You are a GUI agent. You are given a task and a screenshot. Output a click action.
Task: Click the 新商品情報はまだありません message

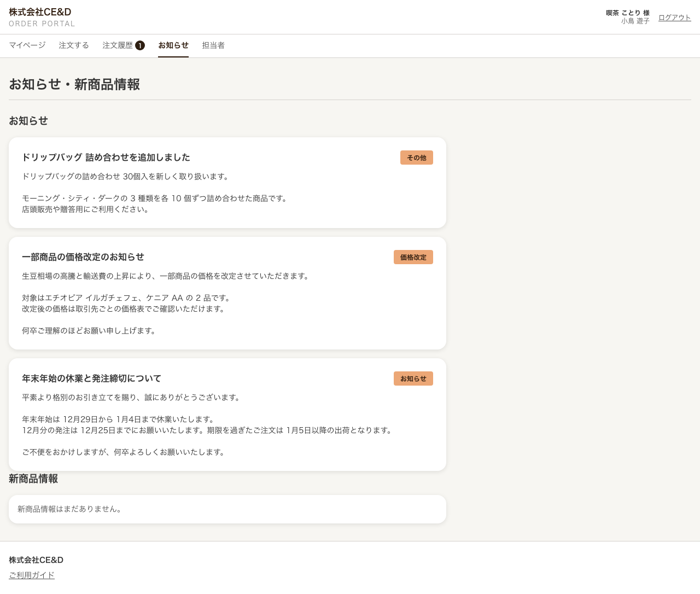[71, 509]
